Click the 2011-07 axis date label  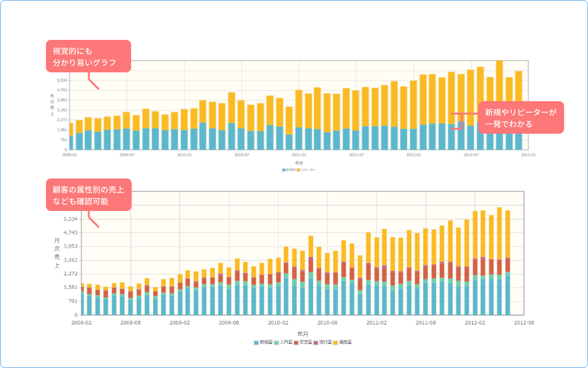tap(356, 155)
